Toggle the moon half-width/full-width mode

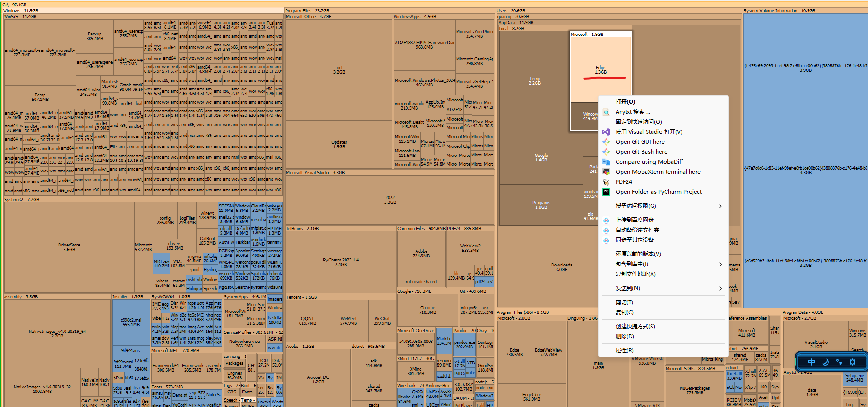pos(826,362)
